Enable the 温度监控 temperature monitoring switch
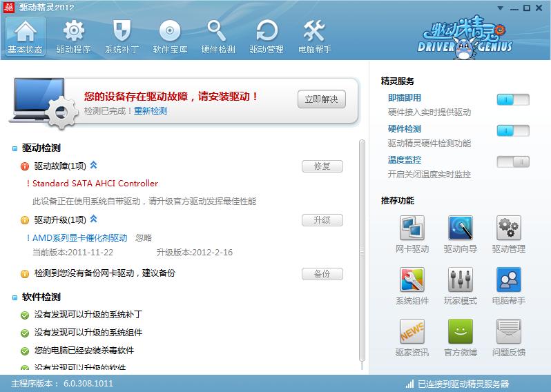 (512, 161)
